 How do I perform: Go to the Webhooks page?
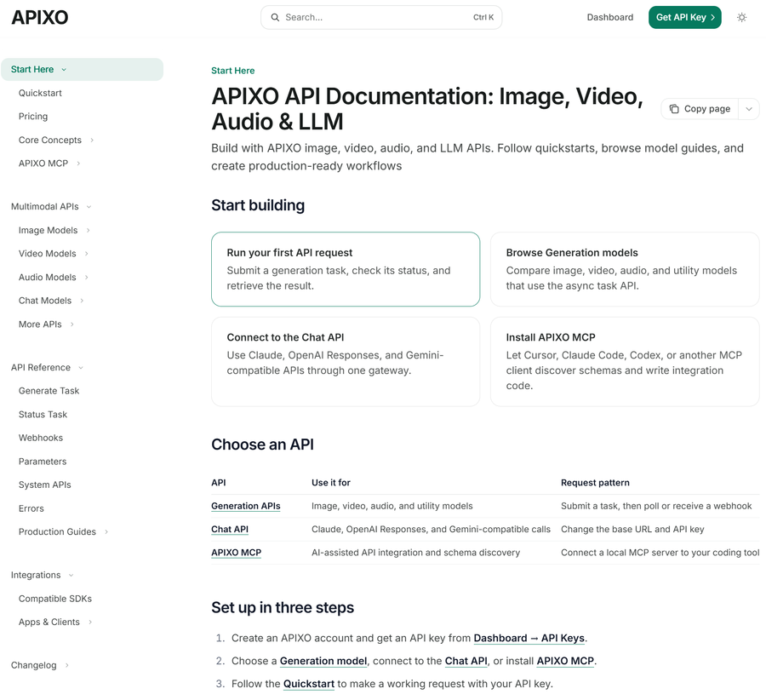click(41, 438)
